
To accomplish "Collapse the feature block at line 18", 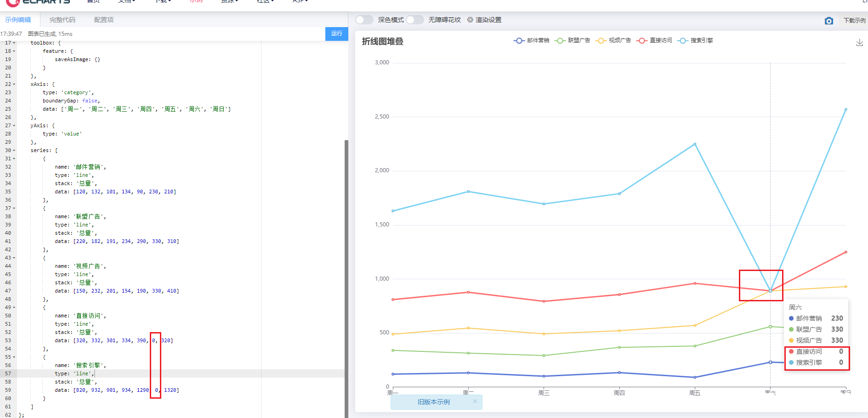I will pyautogui.click(x=14, y=51).
